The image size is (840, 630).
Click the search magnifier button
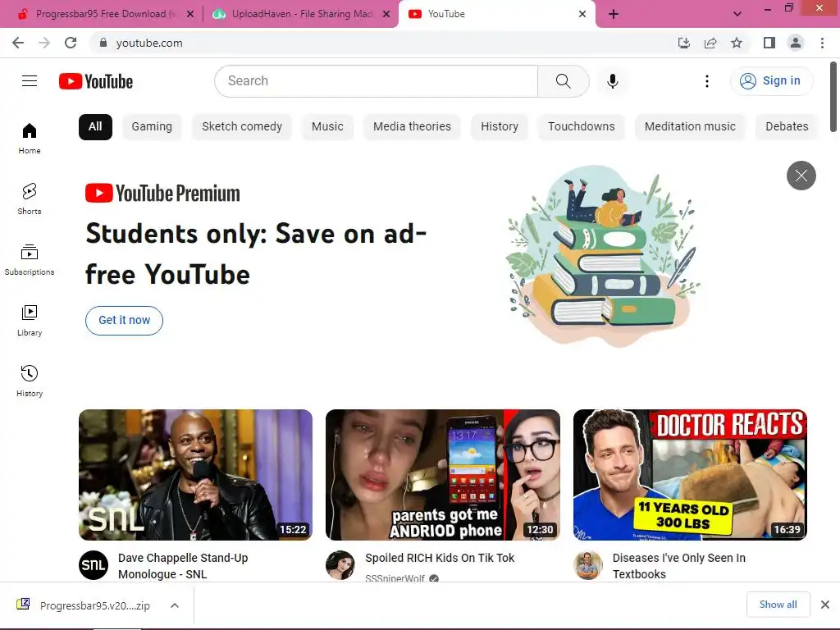[x=563, y=81]
